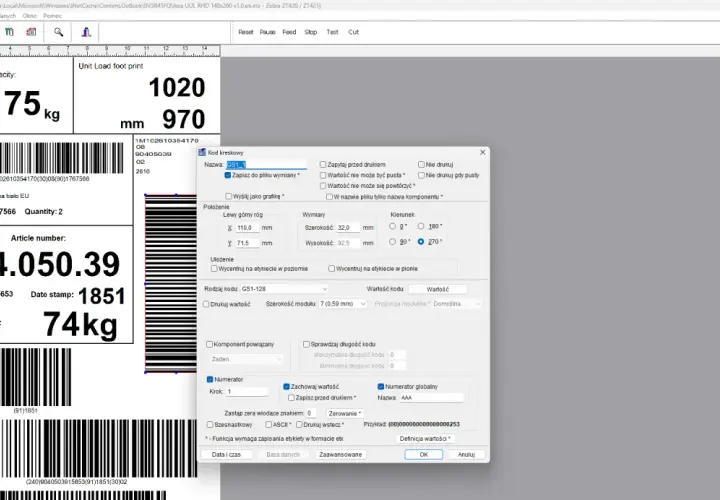Click the Kod kreskowy dialog title icon
Screen dimensions: 720x500
tap(202, 152)
